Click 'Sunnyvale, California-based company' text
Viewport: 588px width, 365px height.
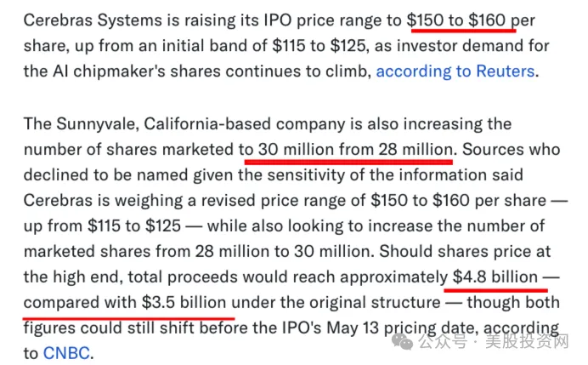(x=201, y=124)
